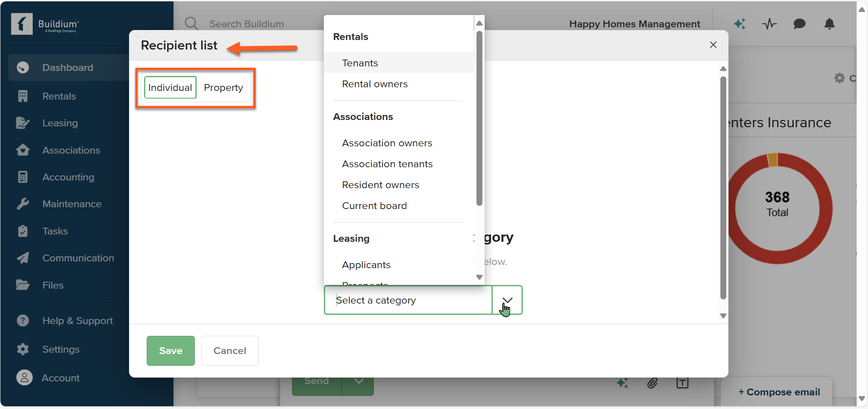Open the AI sparkles assistant icon
Viewport: 868px width, 409px height.
739,24
